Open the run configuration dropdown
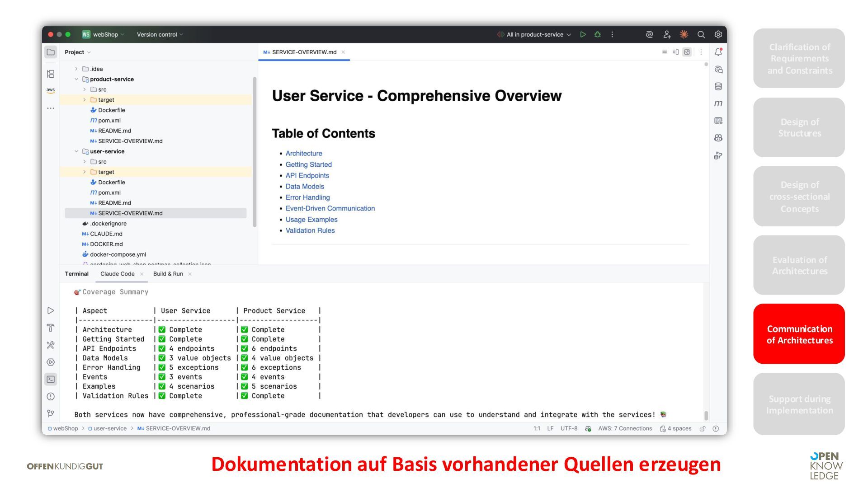 pyautogui.click(x=535, y=34)
